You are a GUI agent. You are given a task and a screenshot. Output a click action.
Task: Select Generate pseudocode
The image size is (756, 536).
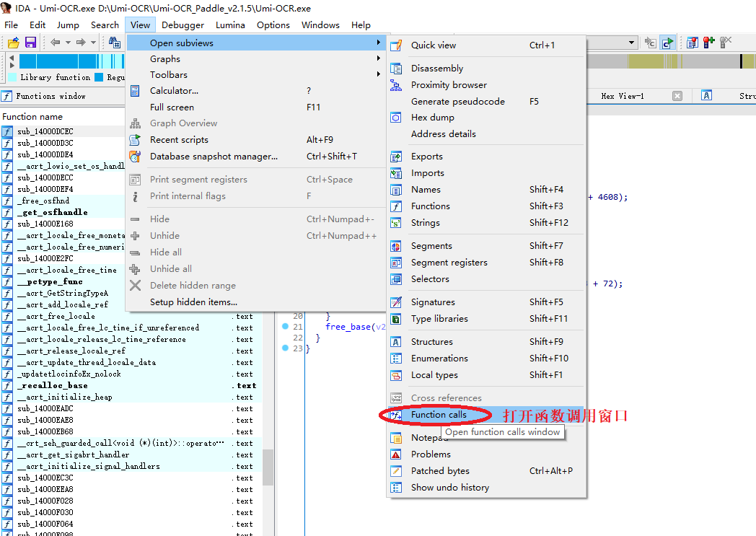point(487,101)
